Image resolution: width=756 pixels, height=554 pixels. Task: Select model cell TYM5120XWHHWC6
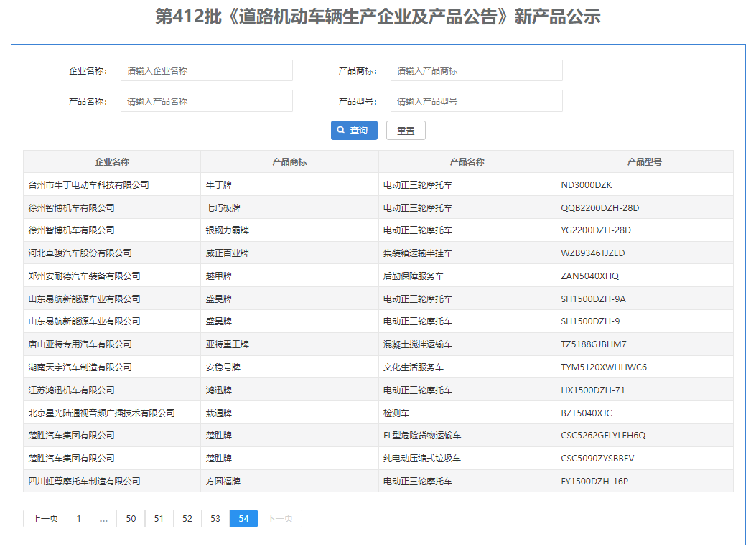point(644,367)
